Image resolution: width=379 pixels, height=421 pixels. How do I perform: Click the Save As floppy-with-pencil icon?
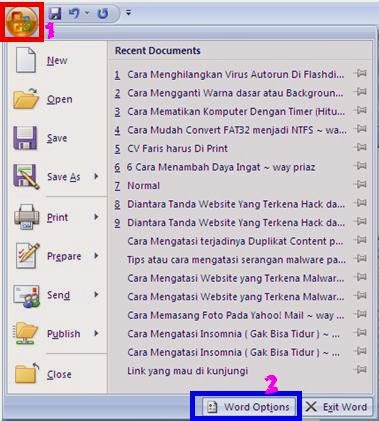point(26,177)
